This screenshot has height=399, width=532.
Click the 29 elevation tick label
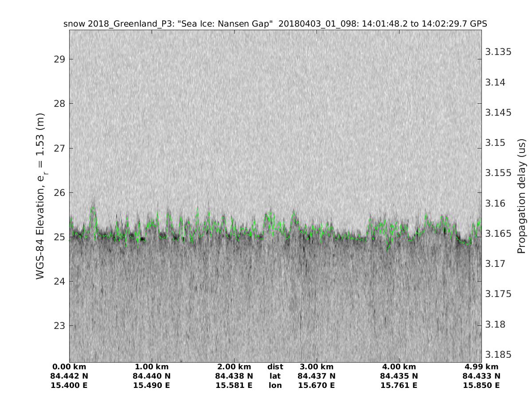(x=58, y=59)
